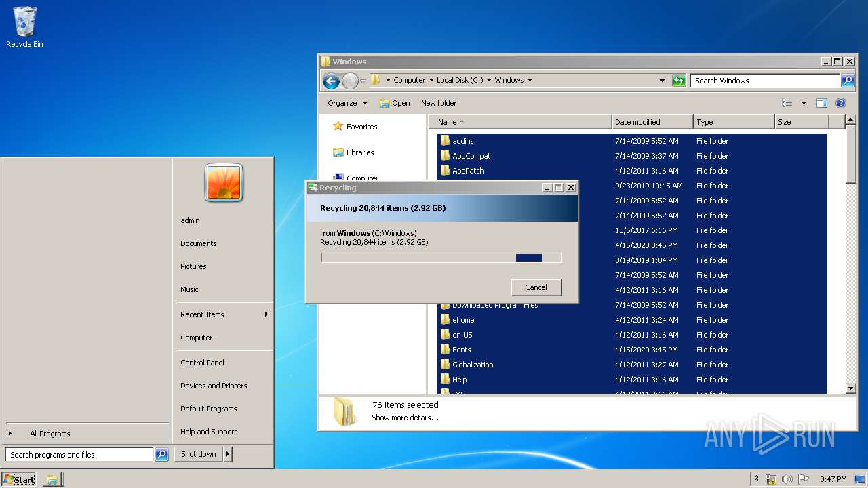
Task: Click the Search Windows field
Action: pos(766,81)
